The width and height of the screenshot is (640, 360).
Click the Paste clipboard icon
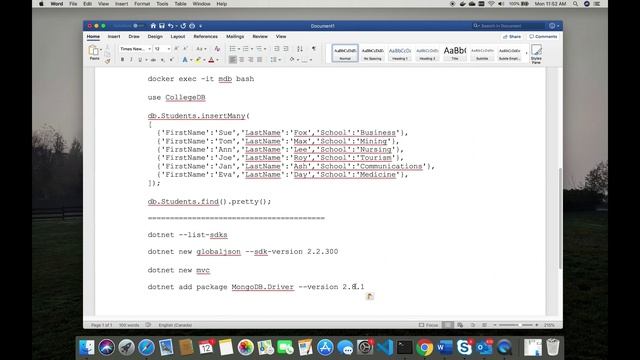click(x=93, y=51)
